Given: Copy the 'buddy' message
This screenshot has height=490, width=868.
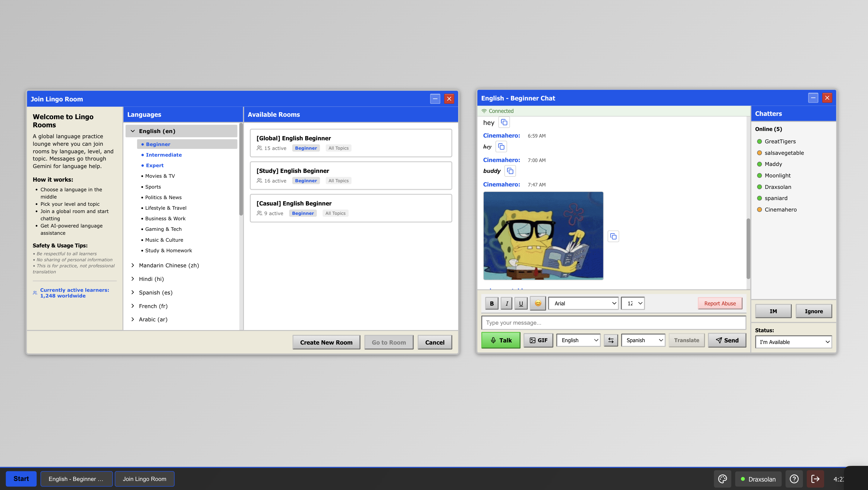Looking at the screenshot, I should click(510, 171).
